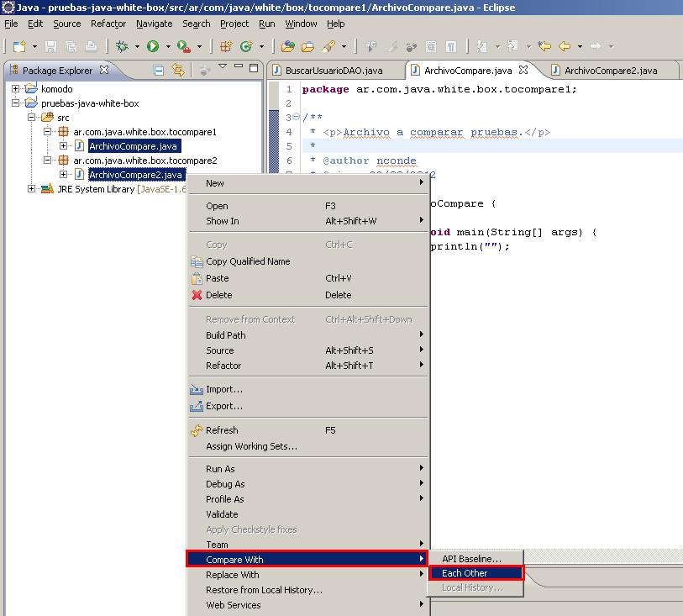The image size is (683, 616).
Task: Open the File menu
Action: point(11,24)
